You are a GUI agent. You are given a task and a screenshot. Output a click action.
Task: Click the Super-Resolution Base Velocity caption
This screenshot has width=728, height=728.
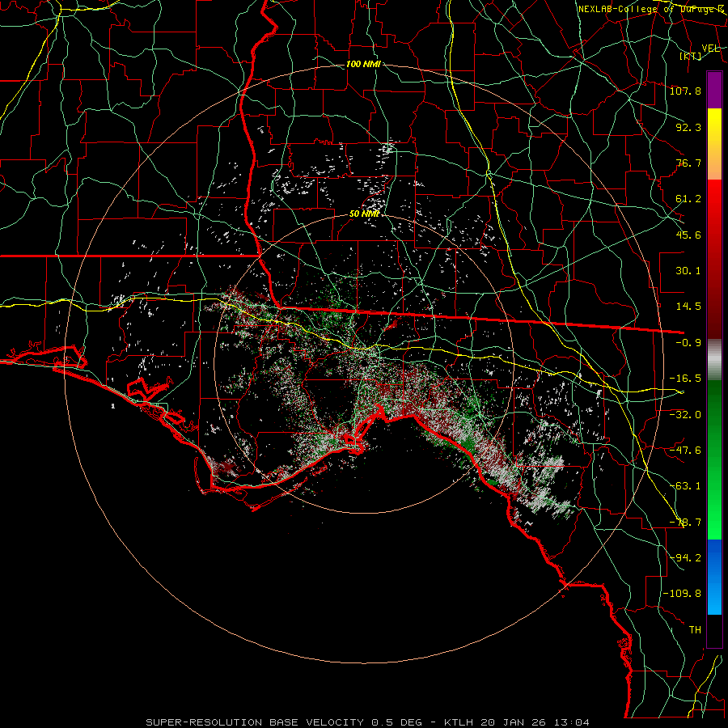[368, 722]
